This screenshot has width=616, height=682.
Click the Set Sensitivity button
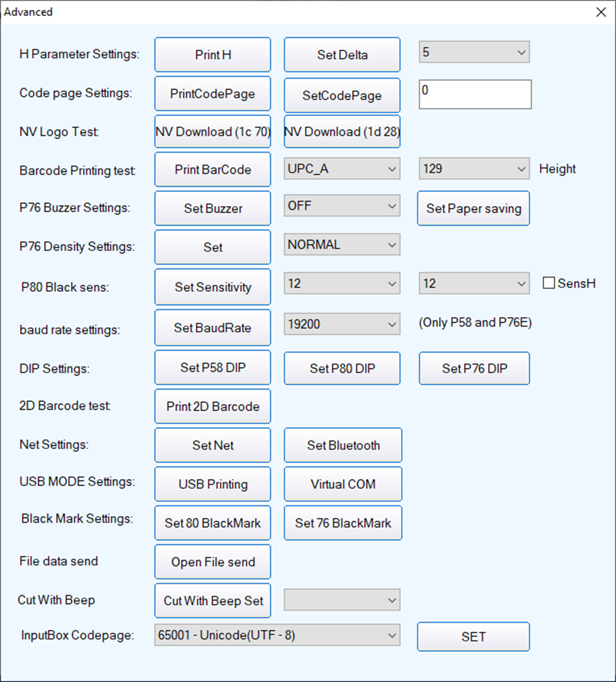coord(212,287)
